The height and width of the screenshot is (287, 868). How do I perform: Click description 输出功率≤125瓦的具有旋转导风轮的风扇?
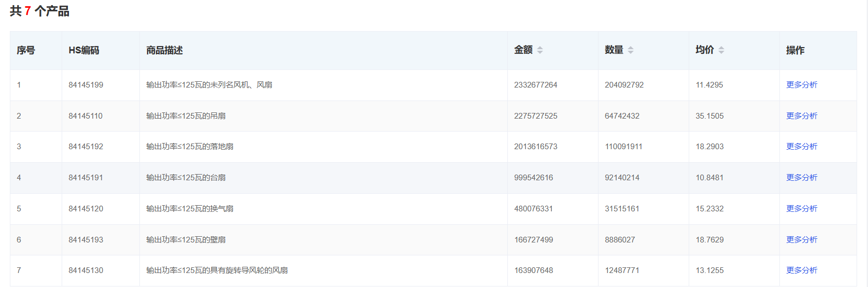click(217, 270)
